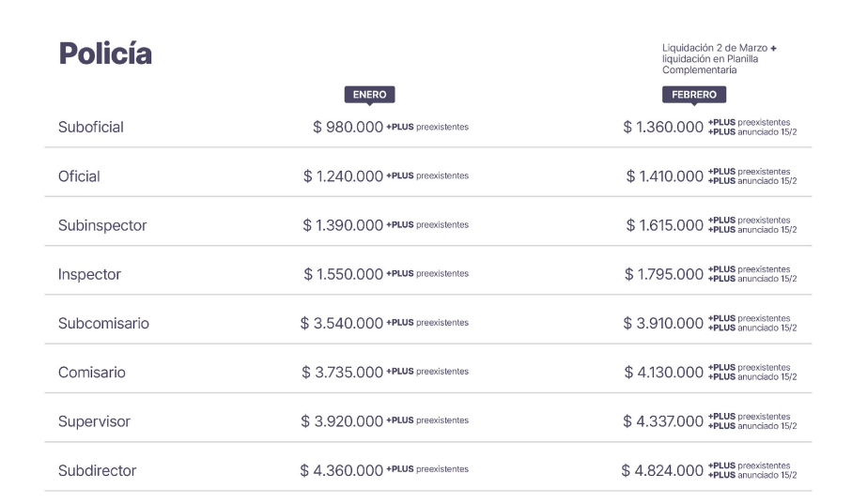Select the Inspector row label
The image size is (852, 504).
click(89, 274)
